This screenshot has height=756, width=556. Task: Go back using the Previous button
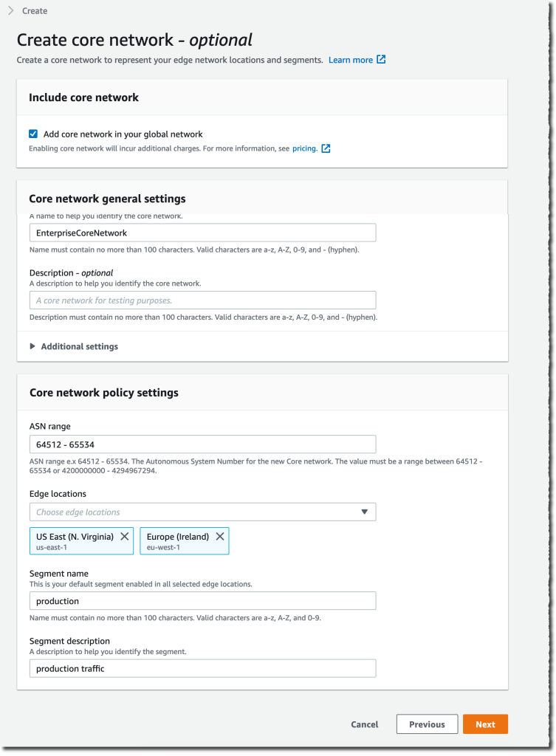pos(427,724)
